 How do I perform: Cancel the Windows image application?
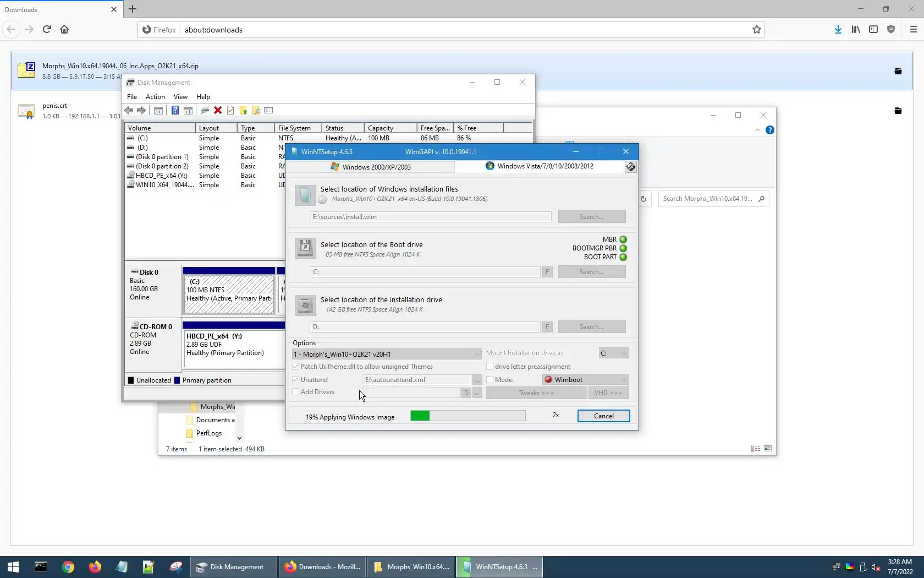tap(604, 416)
